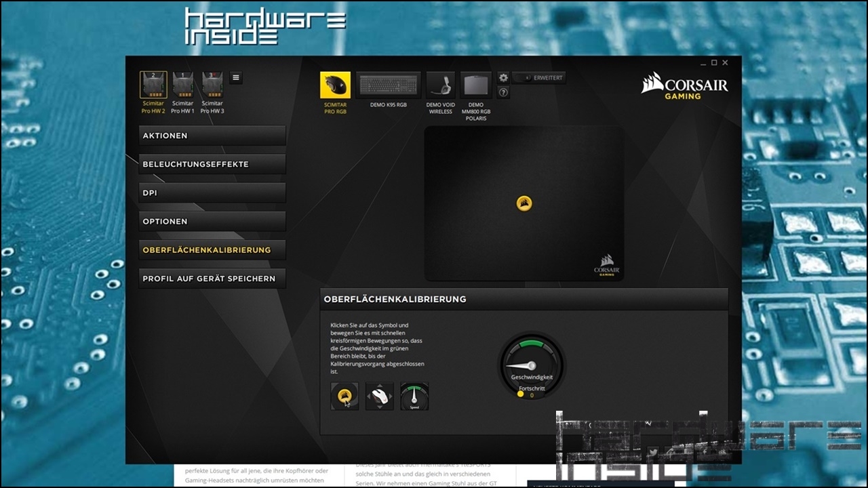The width and height of the screenshot is (868, 488).
Task: Toggle the Erweitert advanced mode switch
Action: 521,78
